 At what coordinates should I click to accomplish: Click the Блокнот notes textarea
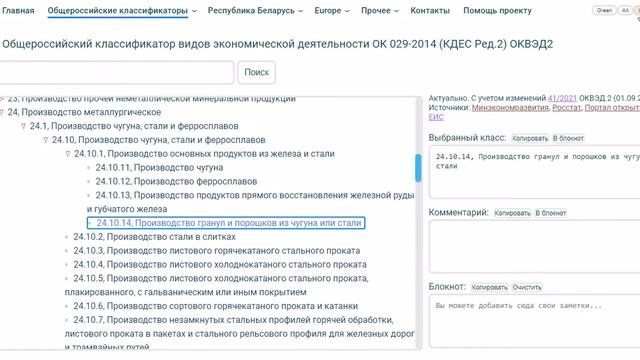pos(535,321)
